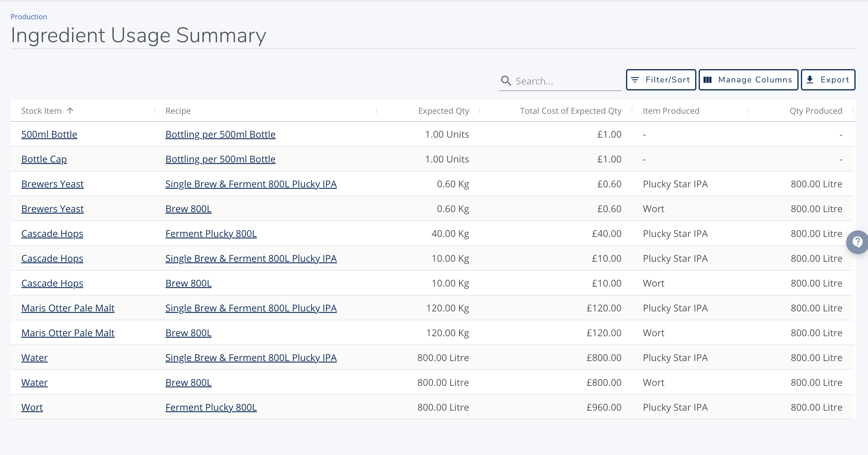The width and height of the screenshot is (868, 455).
Task: Click the Ingredient Usage Summary heading
Action: (139, 35)
